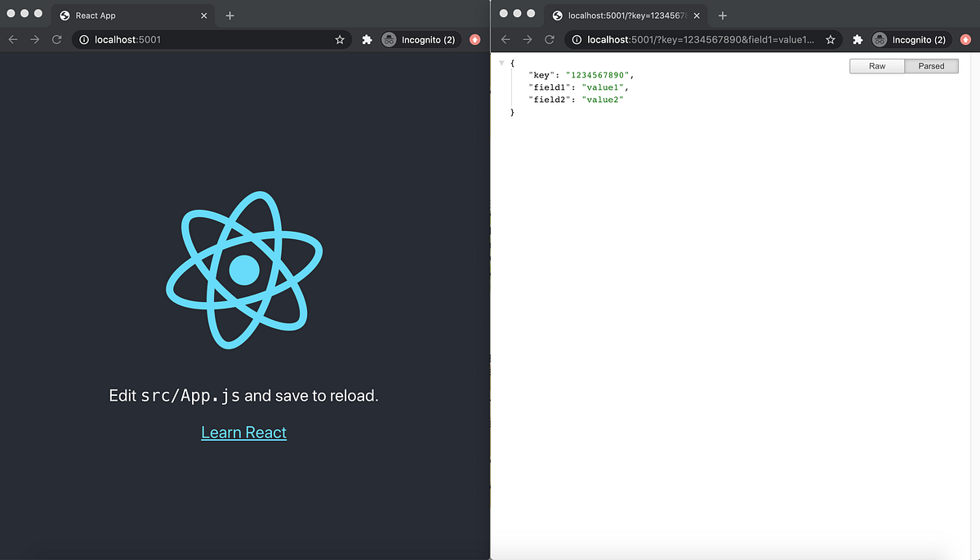980x560 pixels.
Task: Click Incognito (2) profile button on the right window
Action: [x=909, y=38]
